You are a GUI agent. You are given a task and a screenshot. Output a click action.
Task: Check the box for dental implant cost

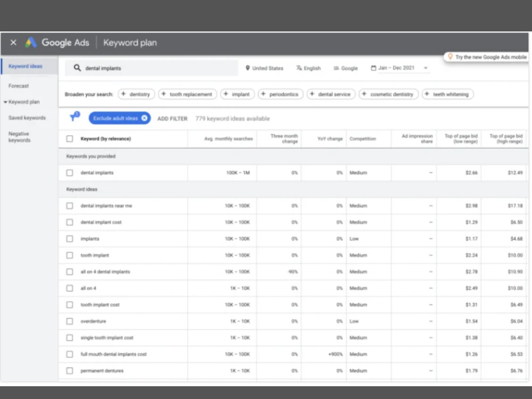(x=70, y=222)
